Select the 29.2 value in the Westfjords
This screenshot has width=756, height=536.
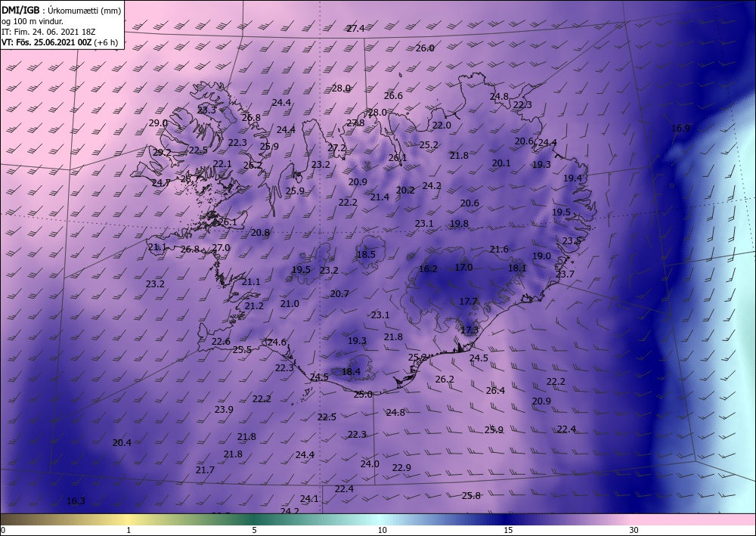(162, 152)
